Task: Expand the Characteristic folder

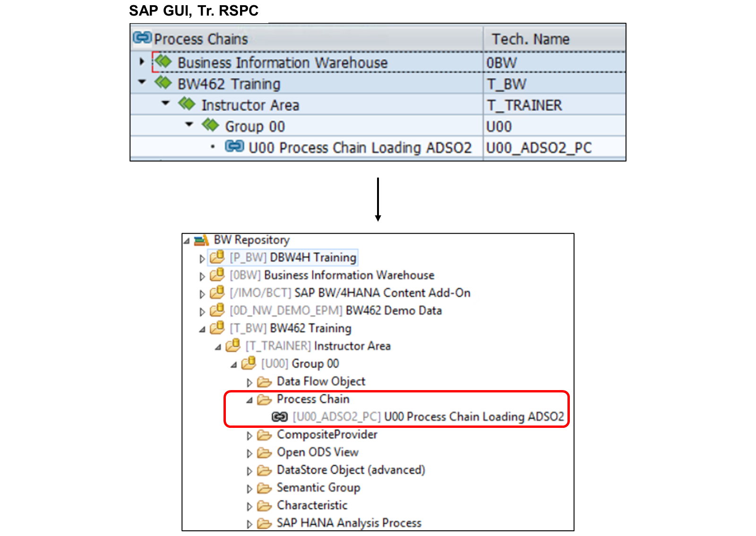Action: (249, 507)
